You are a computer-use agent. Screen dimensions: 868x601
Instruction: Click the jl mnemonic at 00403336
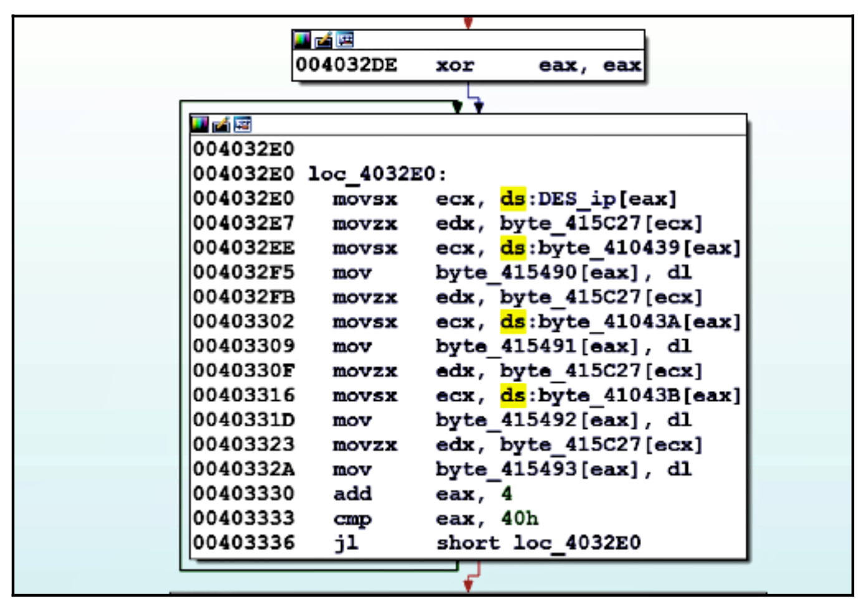[x=346, y=543]
